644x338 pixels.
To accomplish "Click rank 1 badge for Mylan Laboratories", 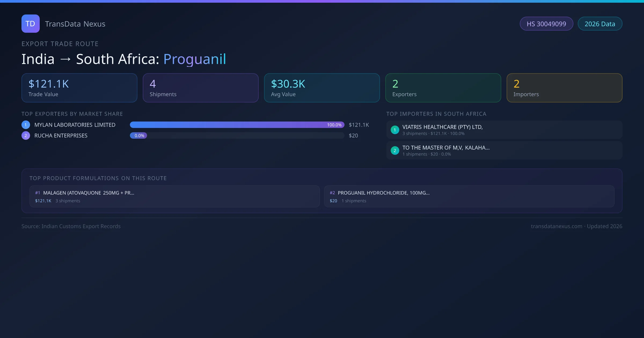I will [x=25, y=125].
